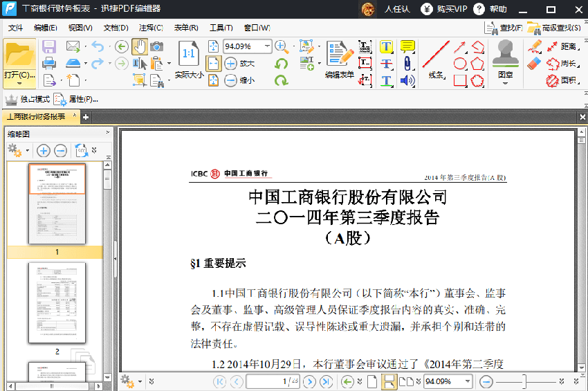
Task: Select the Arrow drawing tool
Action: (x=460, y=47)
